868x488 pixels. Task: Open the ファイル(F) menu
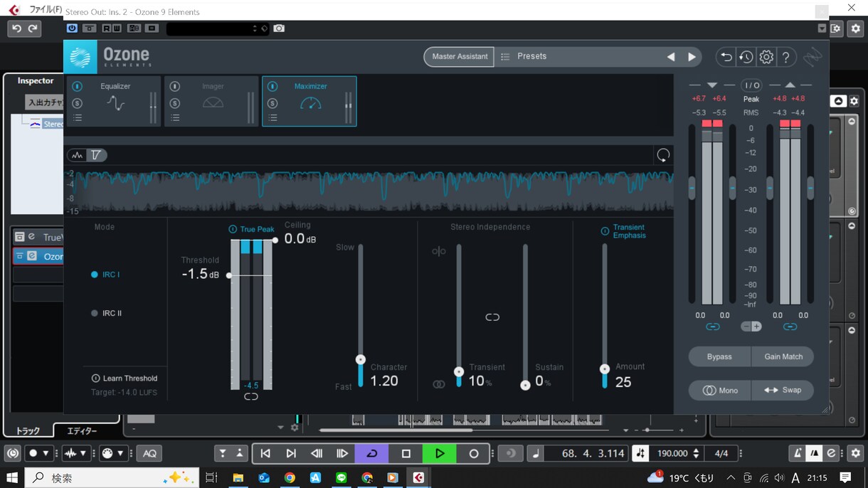44,10
